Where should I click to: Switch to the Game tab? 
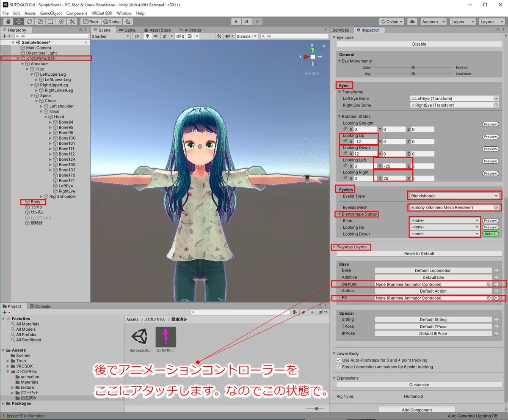127,30
